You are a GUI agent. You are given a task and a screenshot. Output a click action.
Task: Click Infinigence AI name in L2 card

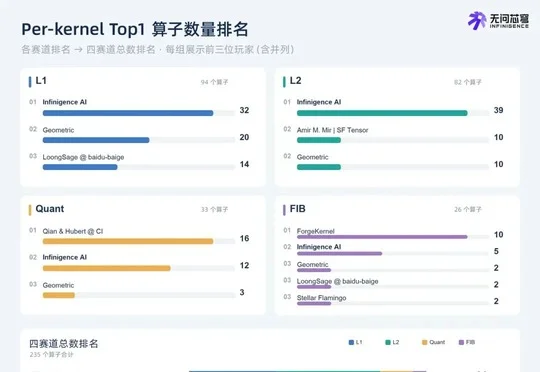(x=319, y=102)
